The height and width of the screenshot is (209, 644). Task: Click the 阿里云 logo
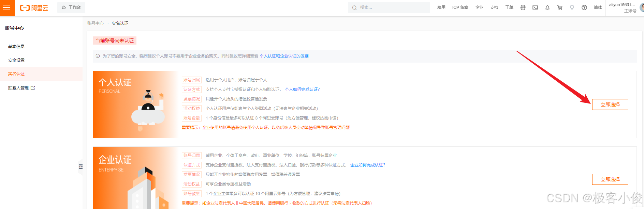34,8
